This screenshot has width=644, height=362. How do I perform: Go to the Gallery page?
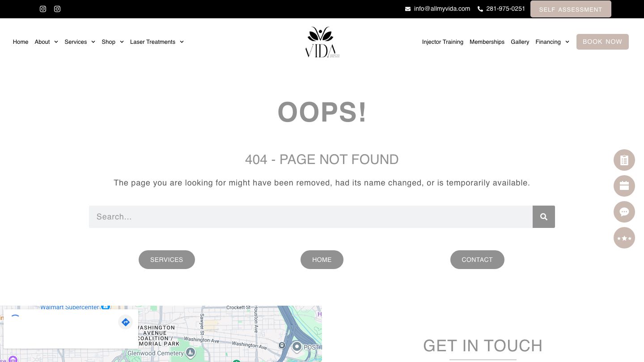[520, 42]
